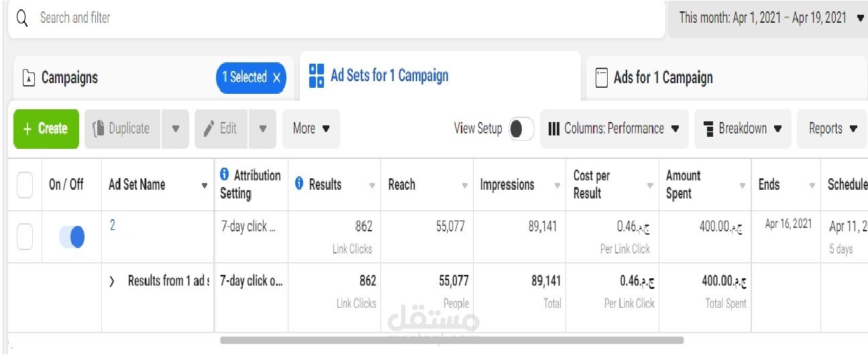Click the Ad Sets grid icon
This screenshot has width=868, height=354.
click(317, 76)
